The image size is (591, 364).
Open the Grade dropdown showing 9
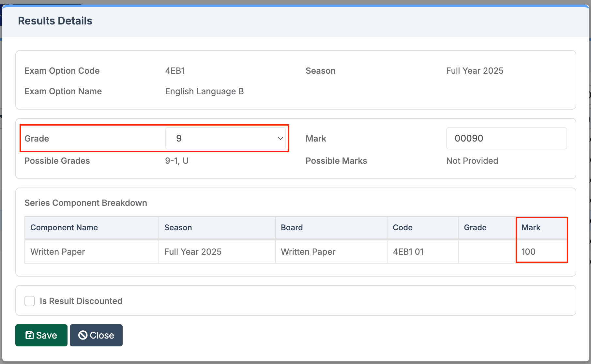coord(225,138)
